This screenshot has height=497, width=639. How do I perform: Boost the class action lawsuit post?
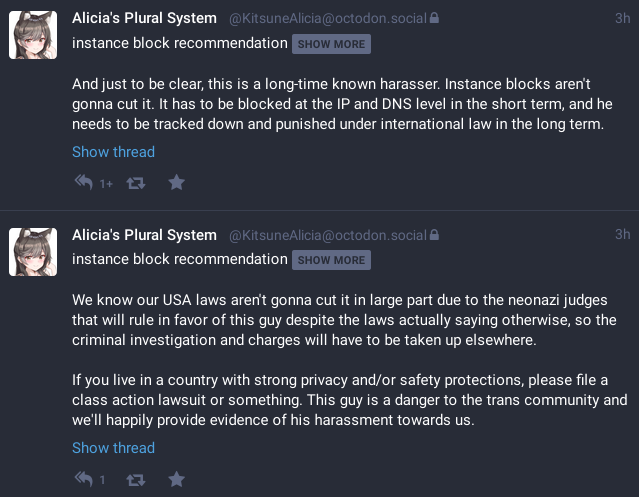tap(137, 480)
